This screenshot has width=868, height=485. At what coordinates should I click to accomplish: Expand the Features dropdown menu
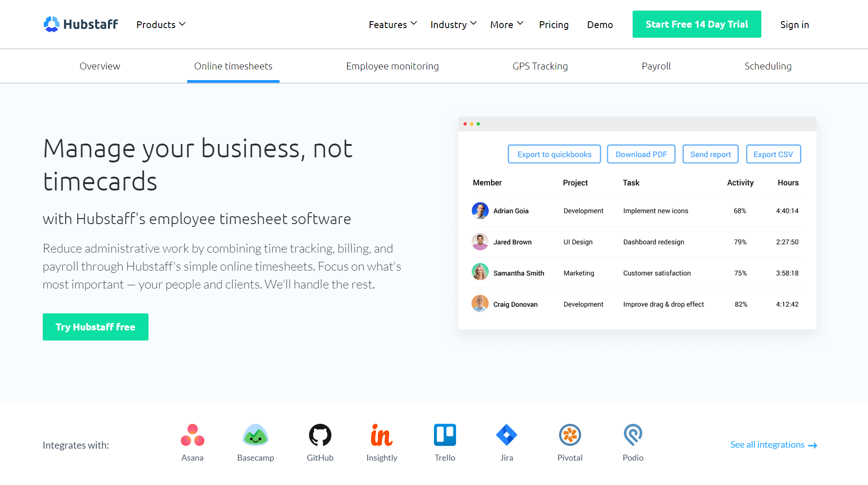click(x=393, y=24)
